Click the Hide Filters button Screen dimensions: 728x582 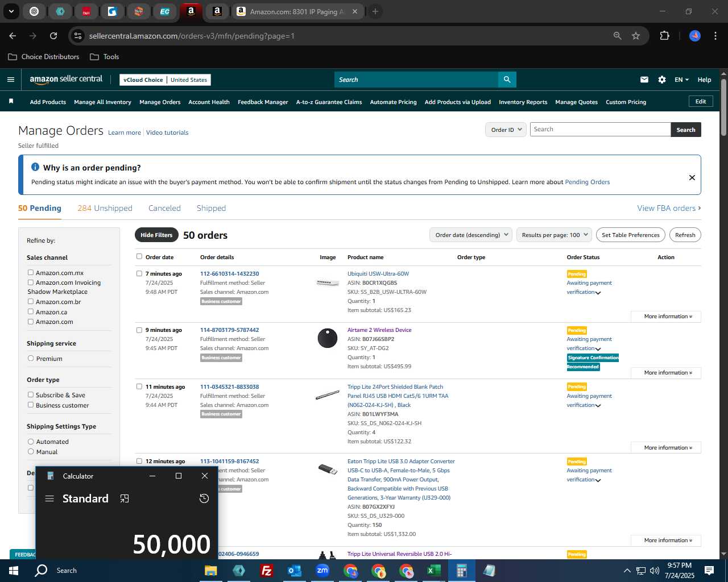(x=156, y=235)
